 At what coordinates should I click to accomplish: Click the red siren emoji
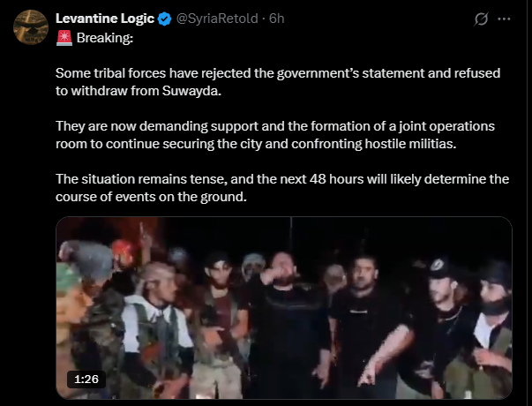[64, 38]
